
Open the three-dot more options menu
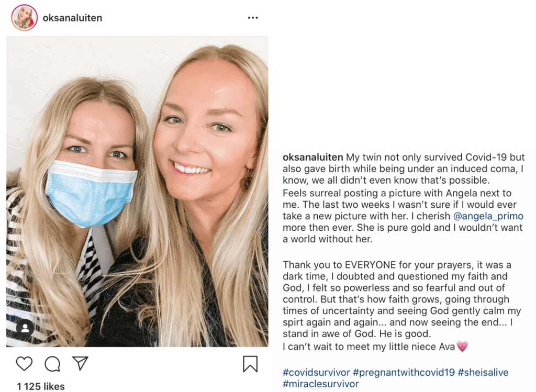coord(253,18)
